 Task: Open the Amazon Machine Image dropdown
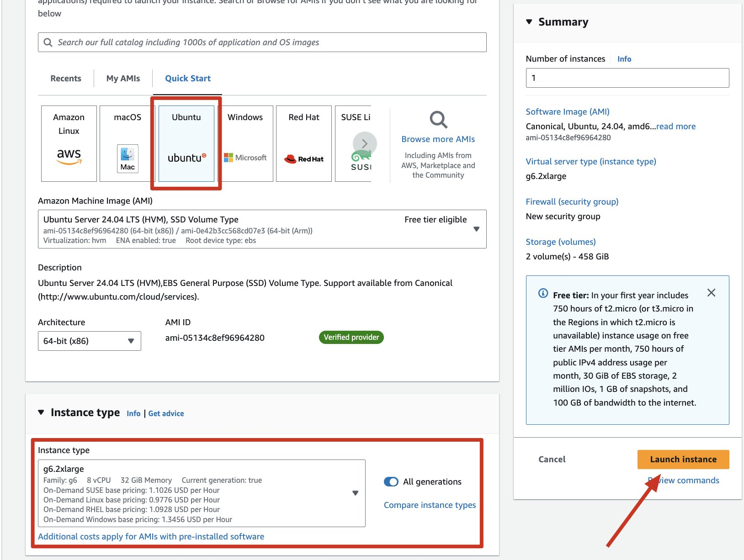262,229
